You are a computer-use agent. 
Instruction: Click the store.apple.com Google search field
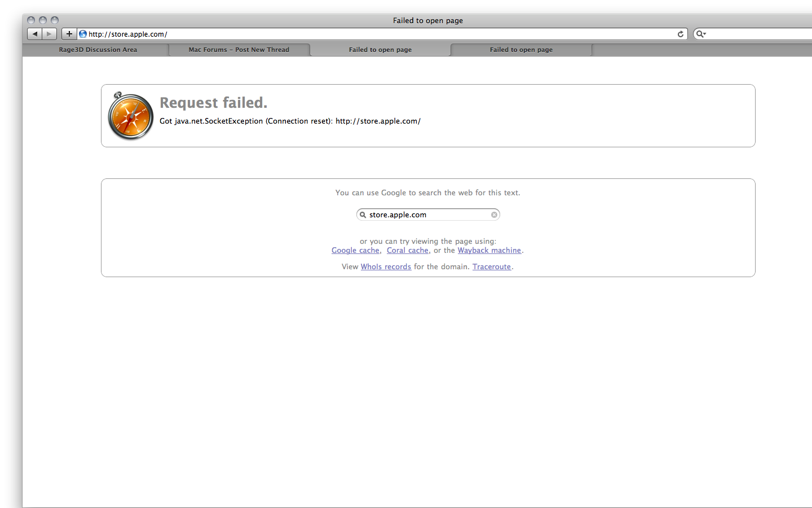click(x=429, y=214)
